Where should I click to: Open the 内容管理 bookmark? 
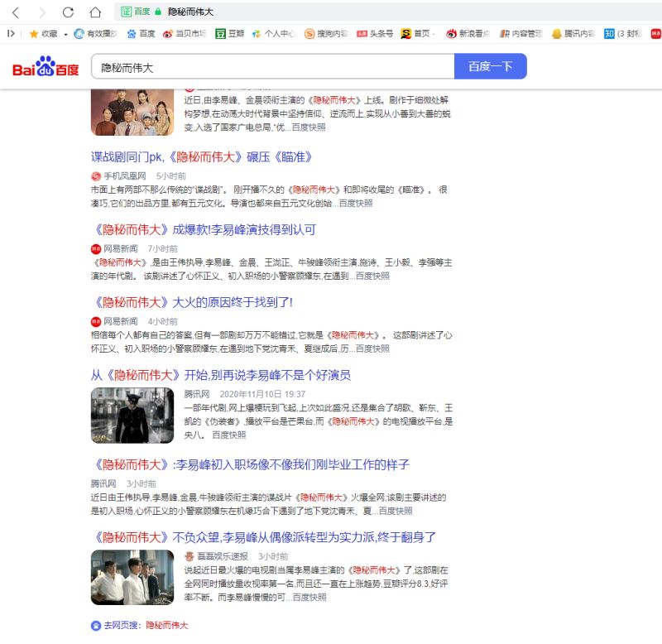pos(520,34)
